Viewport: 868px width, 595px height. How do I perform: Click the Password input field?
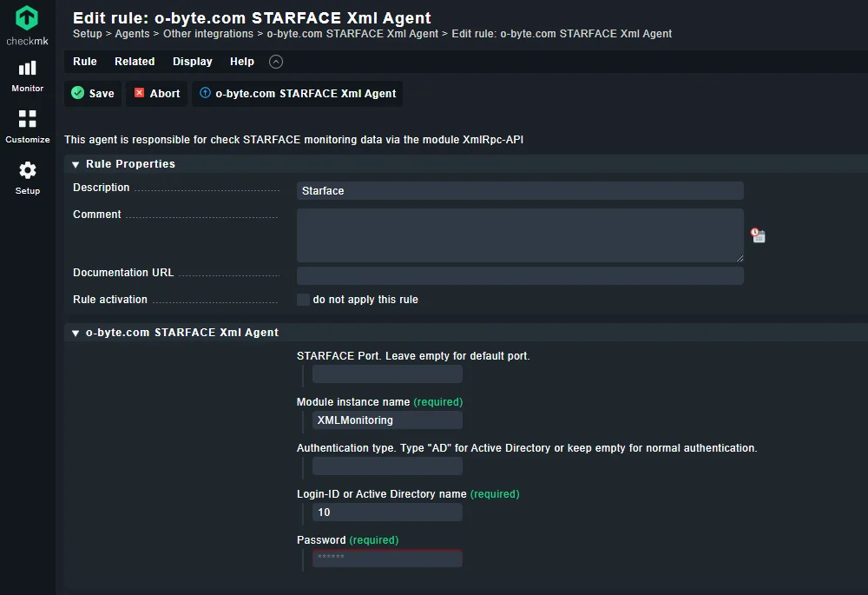click(387, 558)
